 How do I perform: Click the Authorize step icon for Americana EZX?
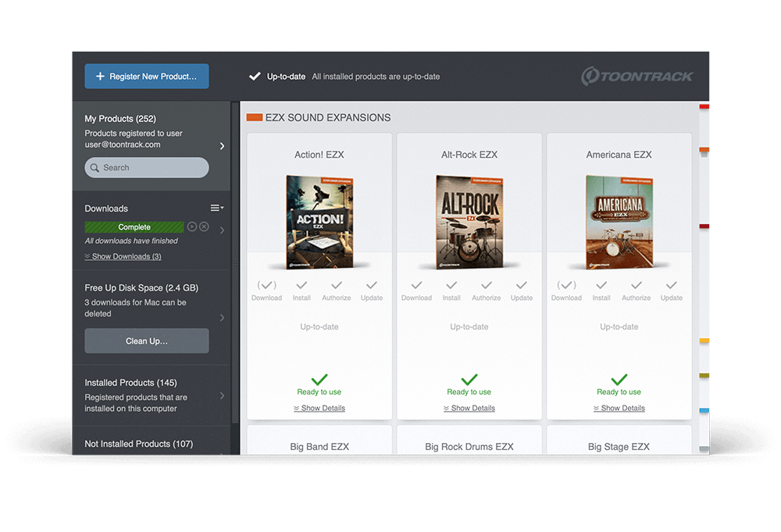636,286
